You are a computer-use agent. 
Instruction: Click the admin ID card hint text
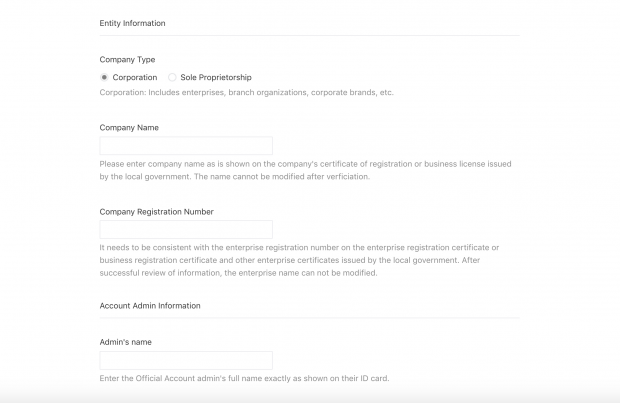[x=244, y=378]
